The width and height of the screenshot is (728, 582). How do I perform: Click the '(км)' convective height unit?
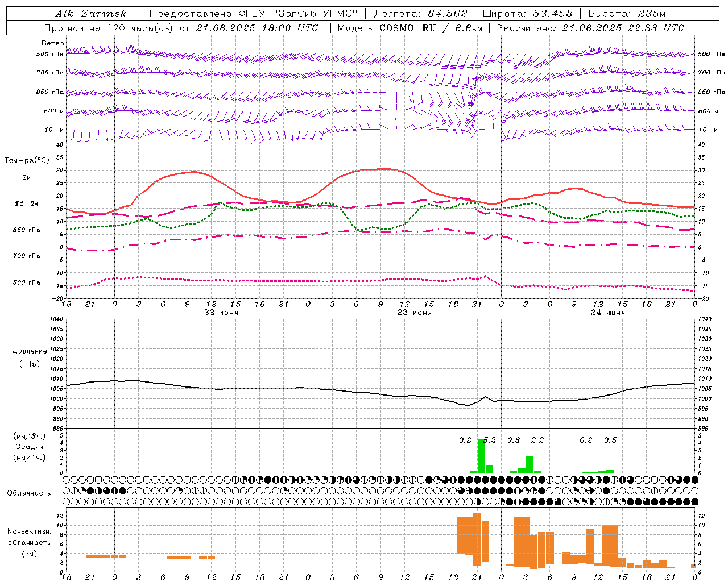[x=29, y=553]
